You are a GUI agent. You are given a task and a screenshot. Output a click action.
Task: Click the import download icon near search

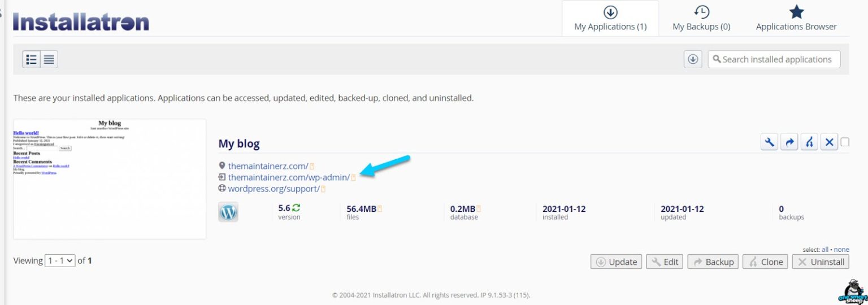point(693,59)
